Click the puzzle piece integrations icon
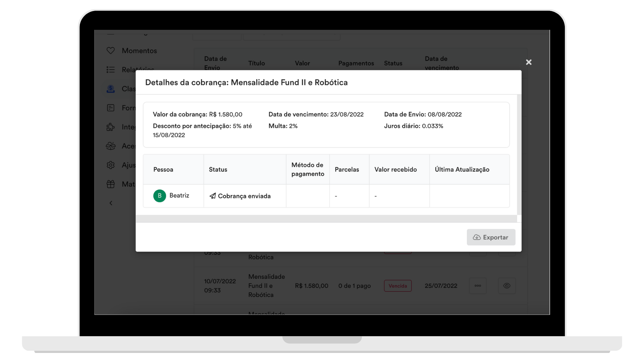Viewport: 644px width, 362px height. click(111, 127)
